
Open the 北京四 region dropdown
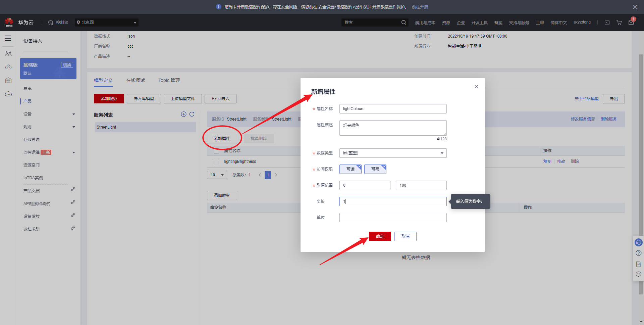(x=107, y=22)
